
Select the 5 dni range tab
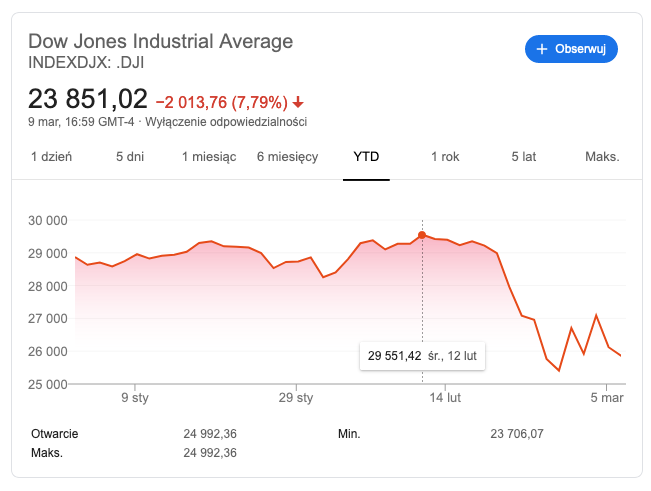coord(130,156)
